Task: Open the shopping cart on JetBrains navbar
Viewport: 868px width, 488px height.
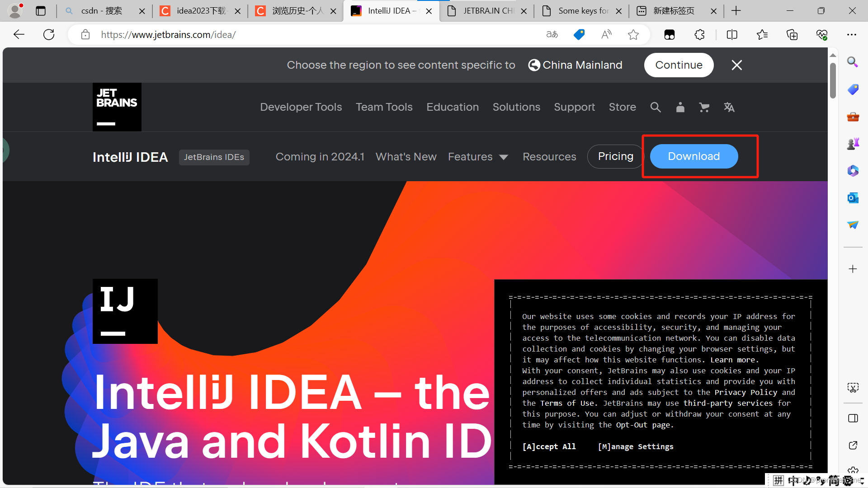Action: [704, 107]
